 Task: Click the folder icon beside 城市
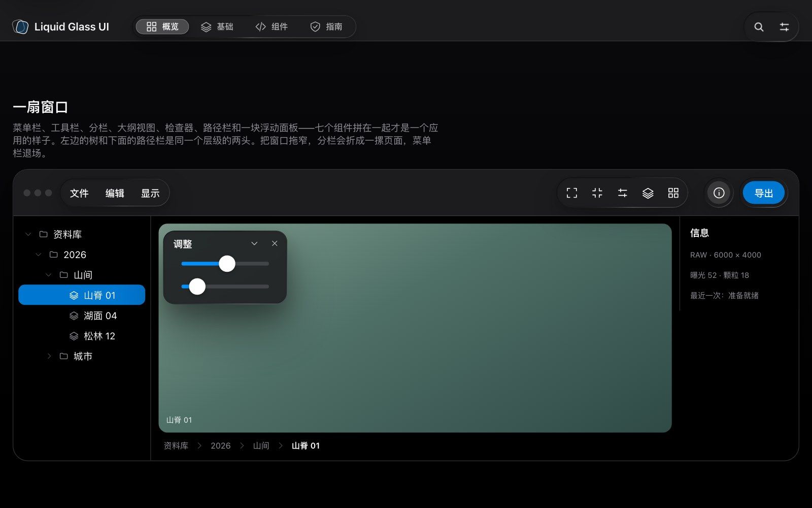click(64, 356)
